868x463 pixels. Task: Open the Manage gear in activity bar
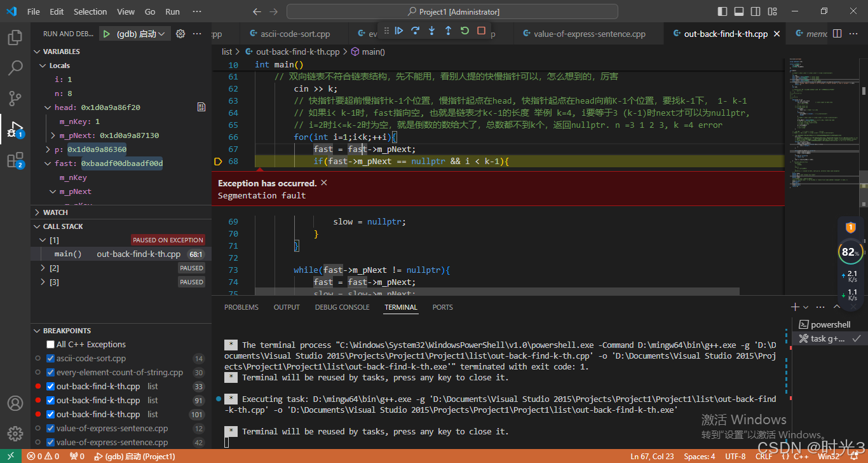coord(15,434)
